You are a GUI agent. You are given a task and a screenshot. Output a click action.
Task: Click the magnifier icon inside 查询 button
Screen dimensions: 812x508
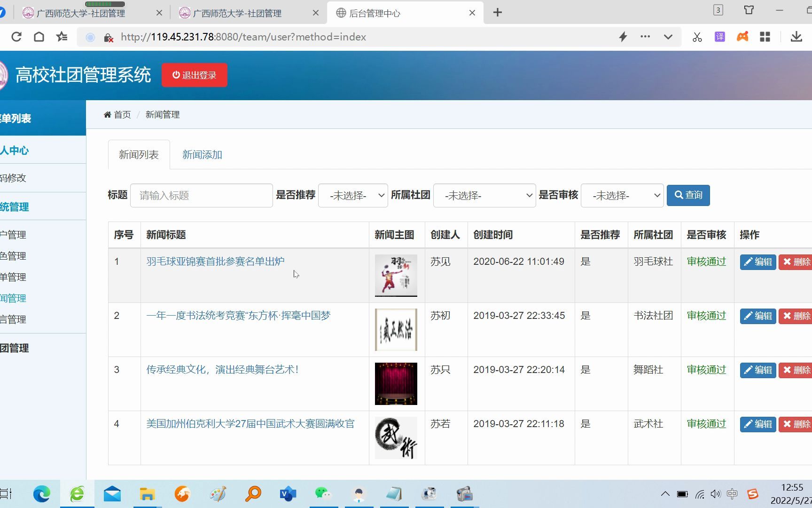click(679, 195)
